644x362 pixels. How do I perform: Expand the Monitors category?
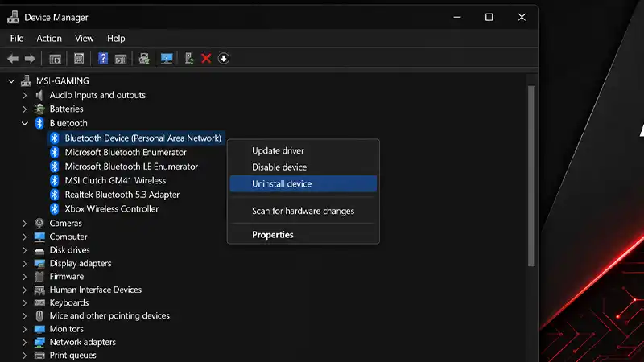pyautogui.click(x=25, y=329)
